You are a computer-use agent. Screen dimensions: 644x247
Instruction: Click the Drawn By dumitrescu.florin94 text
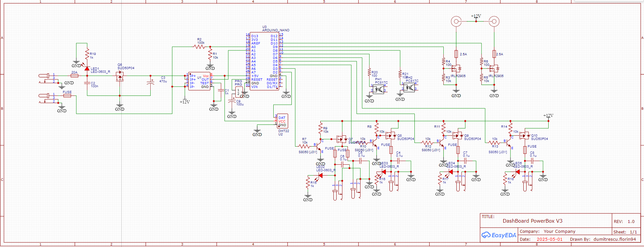point(603,239)
